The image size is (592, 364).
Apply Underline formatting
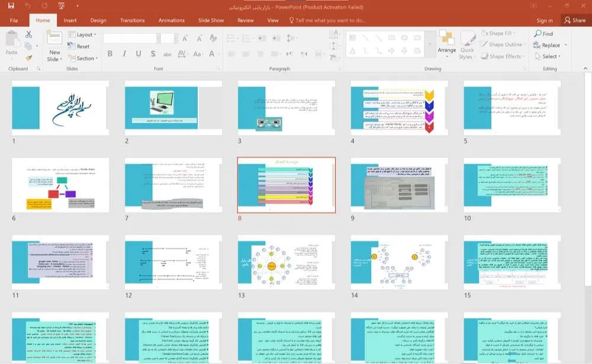pyautogui.click(x=139, y=54)
